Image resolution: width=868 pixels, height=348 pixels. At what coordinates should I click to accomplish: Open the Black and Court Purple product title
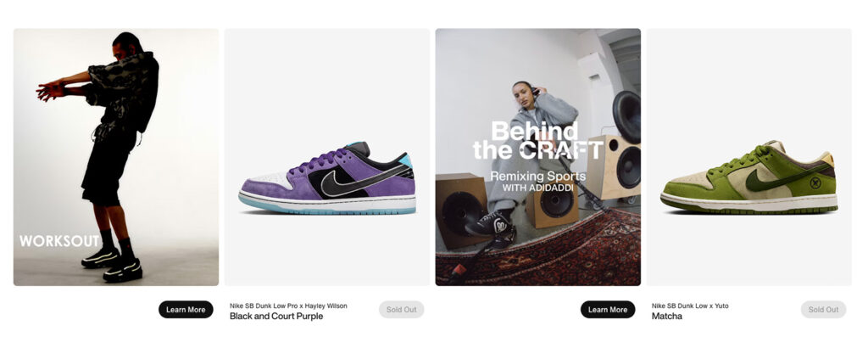click(276, 317)
